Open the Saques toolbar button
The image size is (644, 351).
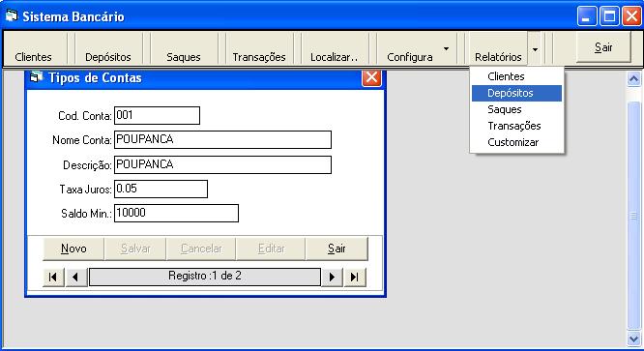tap(184, 49)
